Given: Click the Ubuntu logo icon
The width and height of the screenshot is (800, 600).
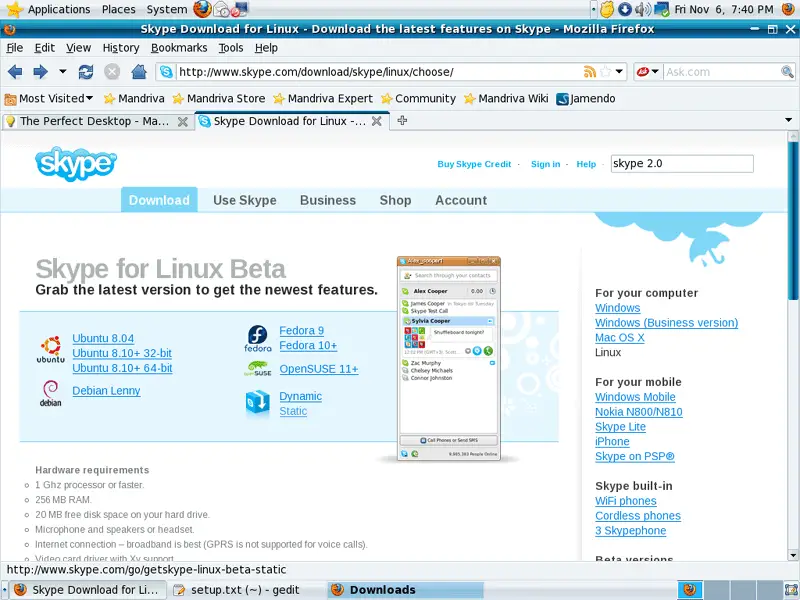Looking at the screenshot, I should (51, 349).
